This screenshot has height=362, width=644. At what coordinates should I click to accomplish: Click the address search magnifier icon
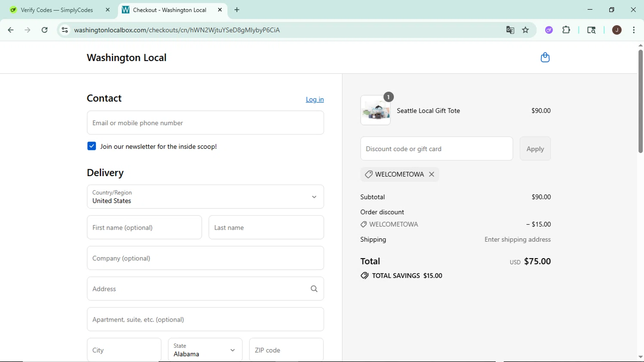[x=314, y=289]
